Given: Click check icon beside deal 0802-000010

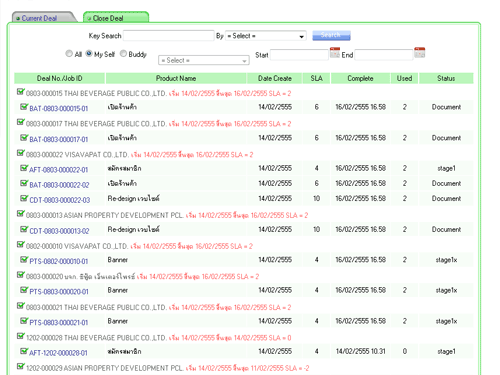Looking at the screenshot, I should pyautogui.click(x=21, y=244).
